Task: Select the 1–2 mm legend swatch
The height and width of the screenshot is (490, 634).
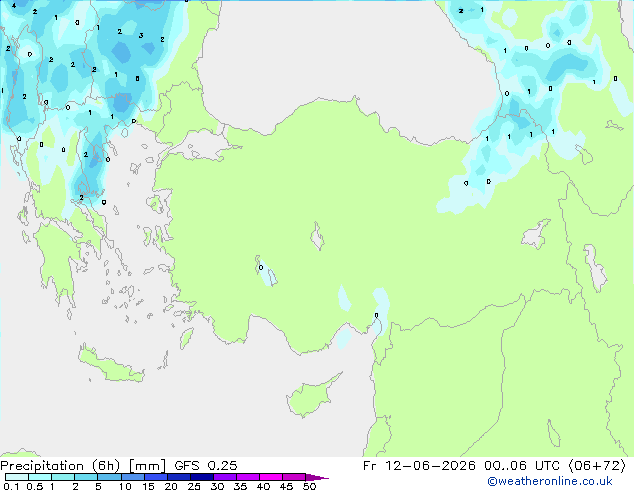Action: point(63,477)
